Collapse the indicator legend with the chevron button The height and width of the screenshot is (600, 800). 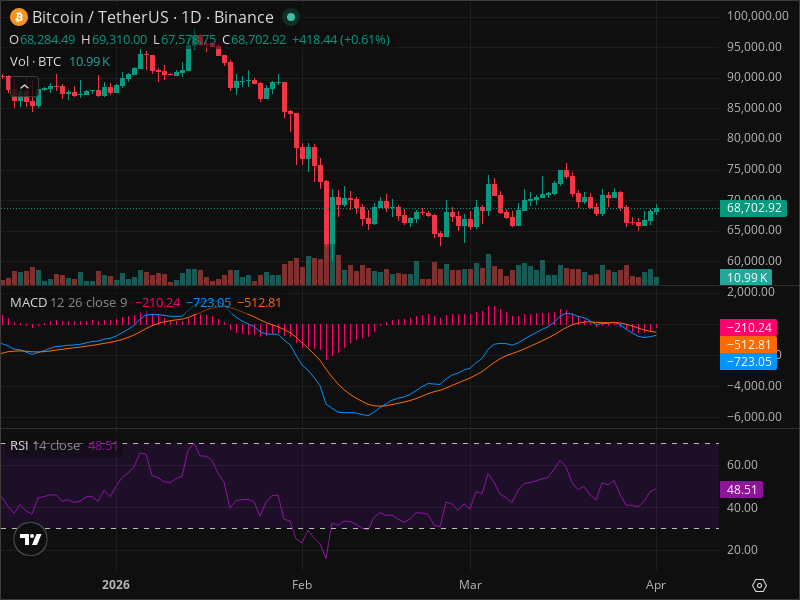coord(24,87)
